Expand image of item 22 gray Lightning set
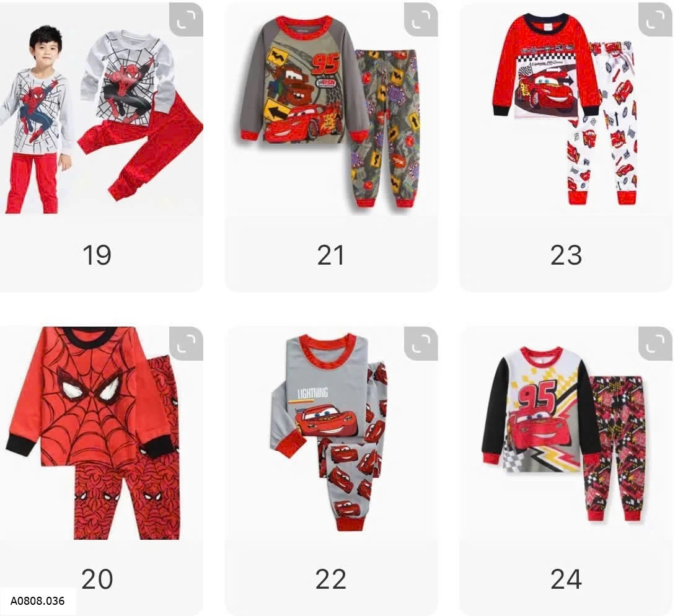Viewport: 683px width, 616px height. [421, 344]
